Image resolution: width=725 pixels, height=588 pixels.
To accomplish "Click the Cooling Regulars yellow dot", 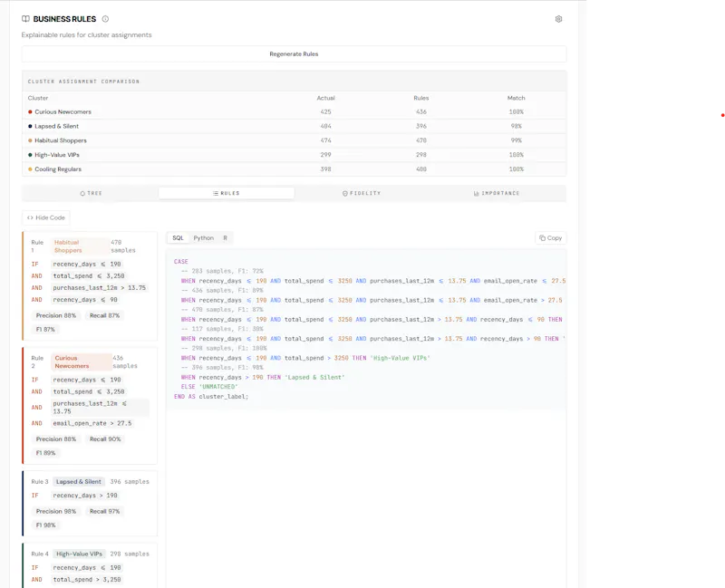I will click(x=30, y=169).
